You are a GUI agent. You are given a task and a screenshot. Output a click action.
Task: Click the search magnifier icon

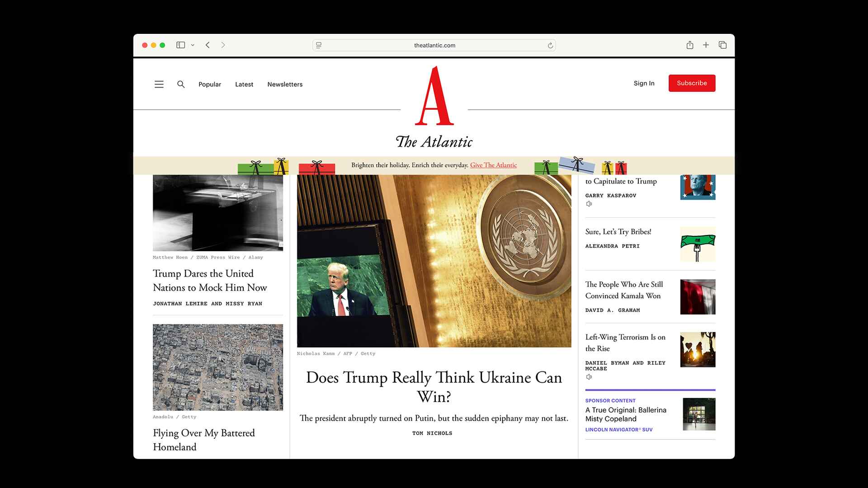181,84
